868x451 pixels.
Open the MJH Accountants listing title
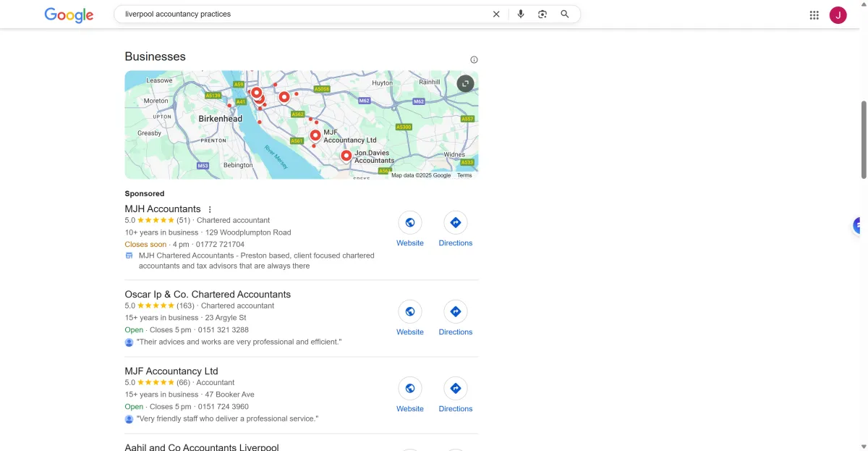click(163, 209)
